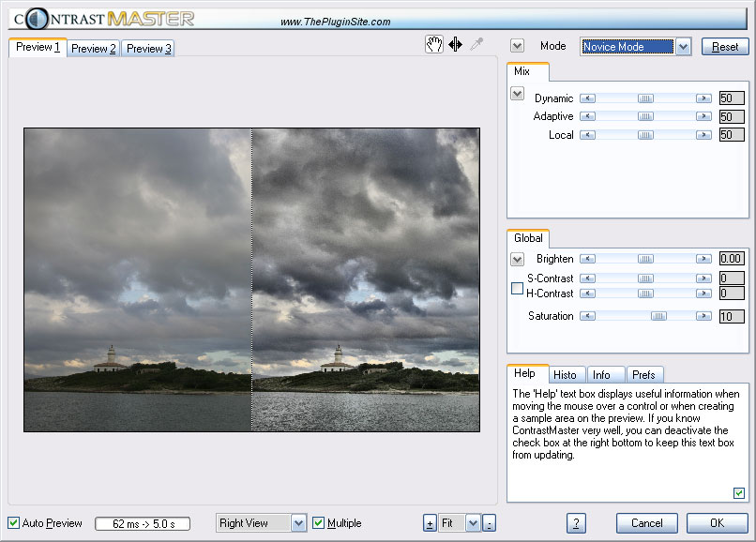
Task: Click the Saturation slider handle
Action: (658, 317)
